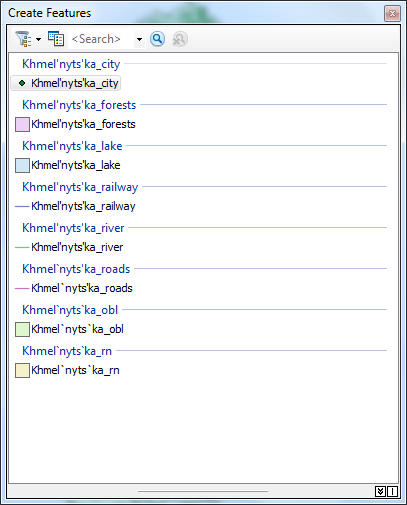407x505 pixels.
Task: Select the Khmel'nyts'ka_forests template
Action: coord(75,124)
